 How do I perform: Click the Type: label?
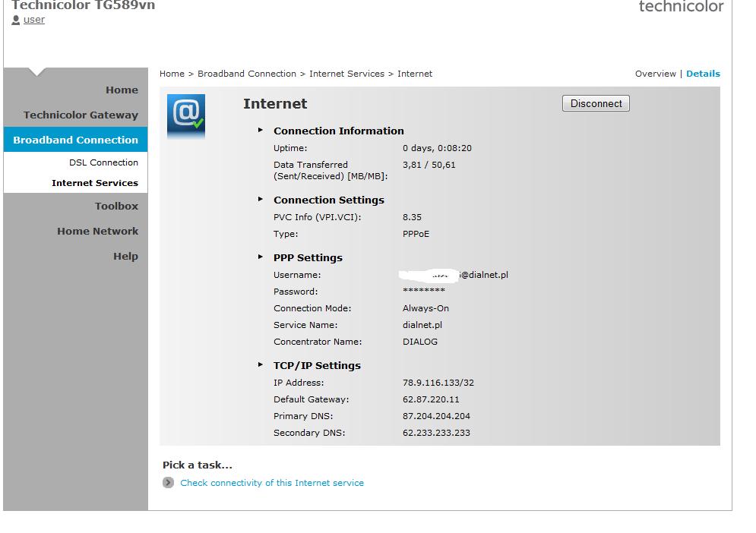point(286,234)
